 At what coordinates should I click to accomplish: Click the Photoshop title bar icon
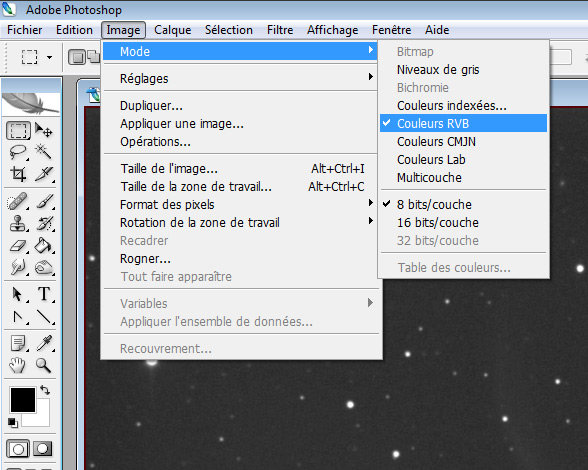click(9, 9)
